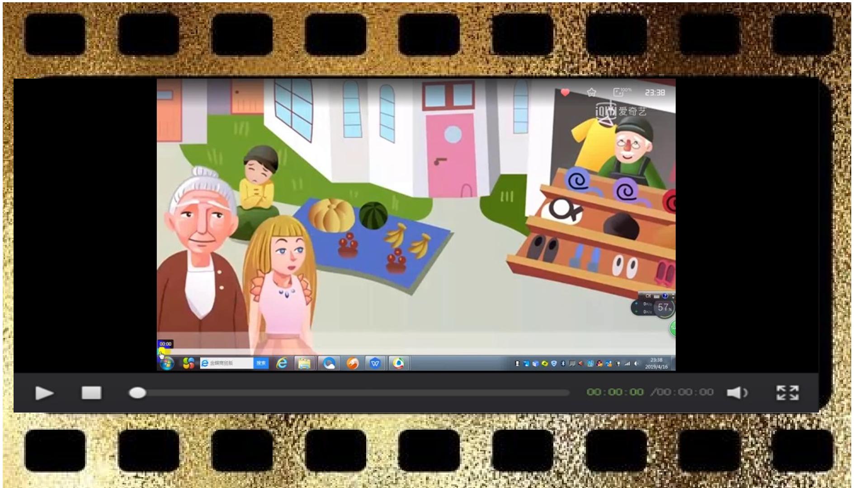Open the file explorer folder icon

click(304, 363)
